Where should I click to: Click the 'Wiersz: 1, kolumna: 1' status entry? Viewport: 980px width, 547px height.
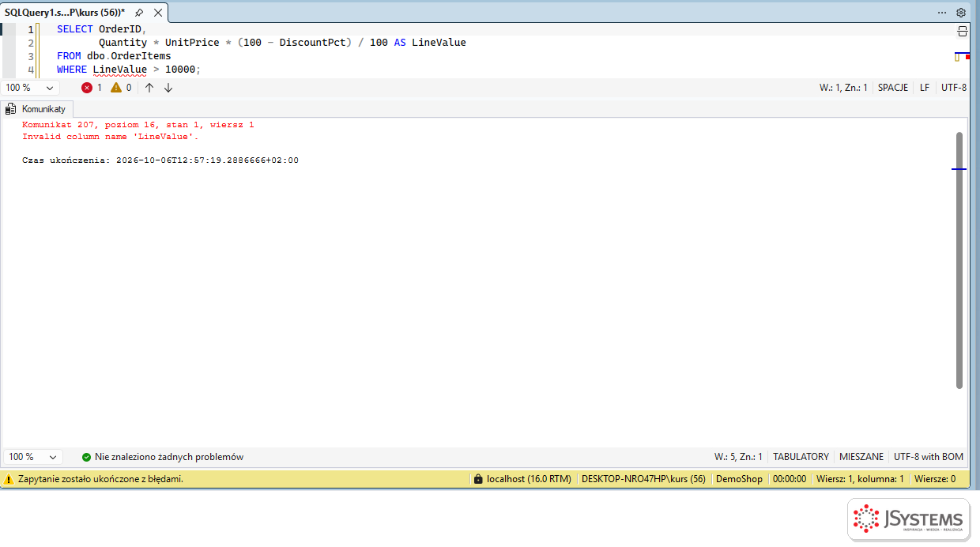(x=860, y=479)
